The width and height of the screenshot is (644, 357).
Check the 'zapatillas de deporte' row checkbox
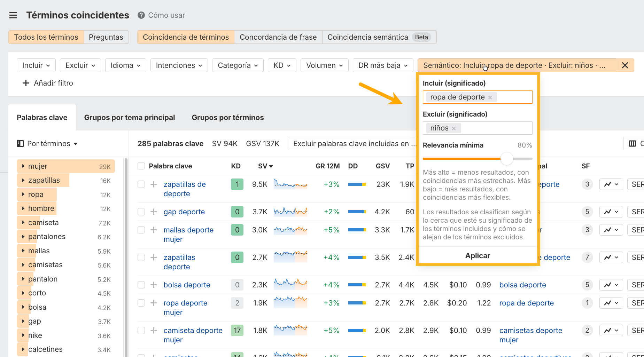(141, 184)
